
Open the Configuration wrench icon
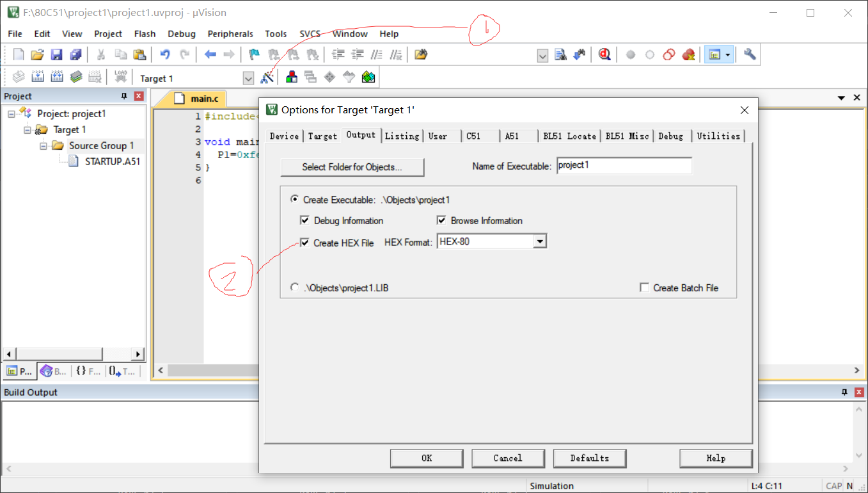tap(750, 54)
